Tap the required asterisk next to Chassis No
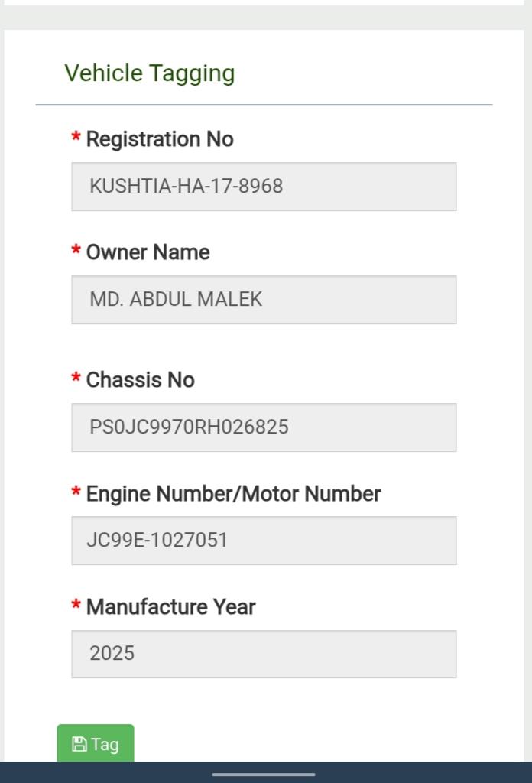Image resolution: width=532 pixels, height=783 pixels. click(76, 379)
